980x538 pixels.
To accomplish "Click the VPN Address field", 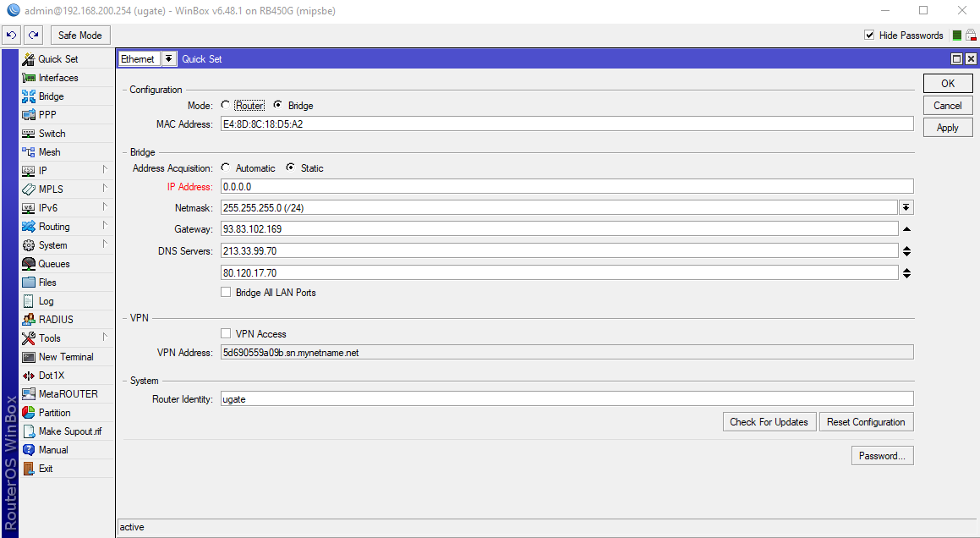I will [x=567, y=353].
